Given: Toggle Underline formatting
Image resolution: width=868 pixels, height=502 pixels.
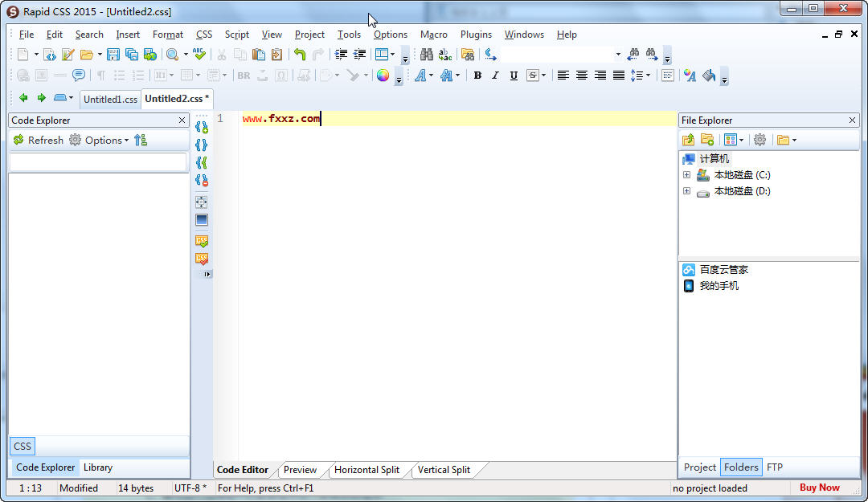Looking at the screenshot, I should click(514, 76).
